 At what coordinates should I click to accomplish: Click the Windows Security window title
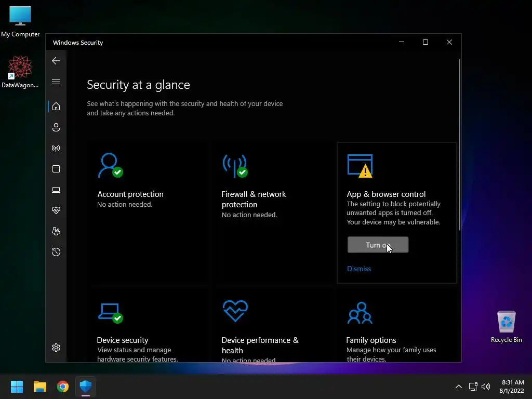point(78,43)
